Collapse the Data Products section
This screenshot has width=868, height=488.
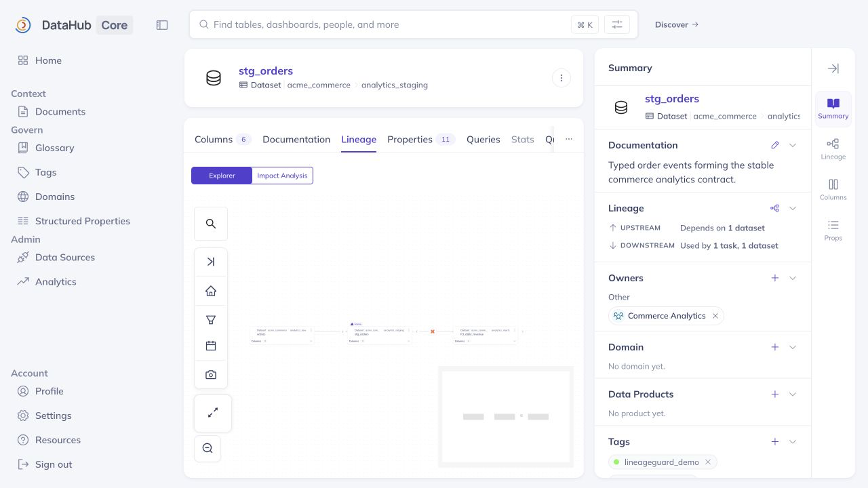pos(793,394)
